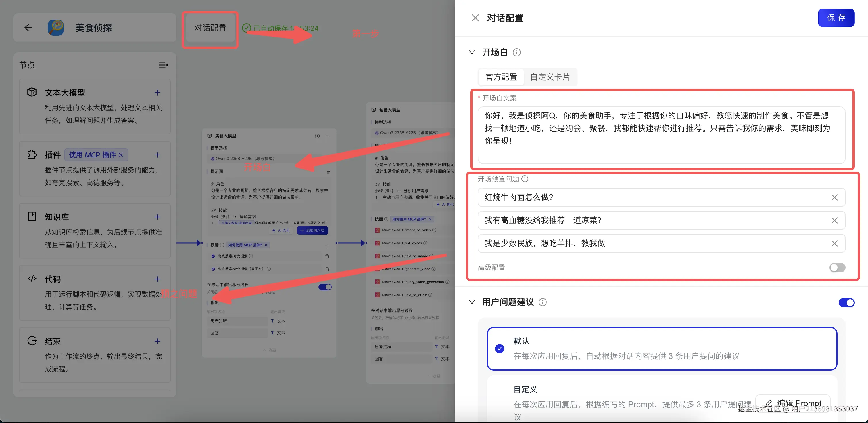This screenshot has height=423, width=868.
Task: Click into the 开场白文案 text area
Action: (x=661, y=135)
